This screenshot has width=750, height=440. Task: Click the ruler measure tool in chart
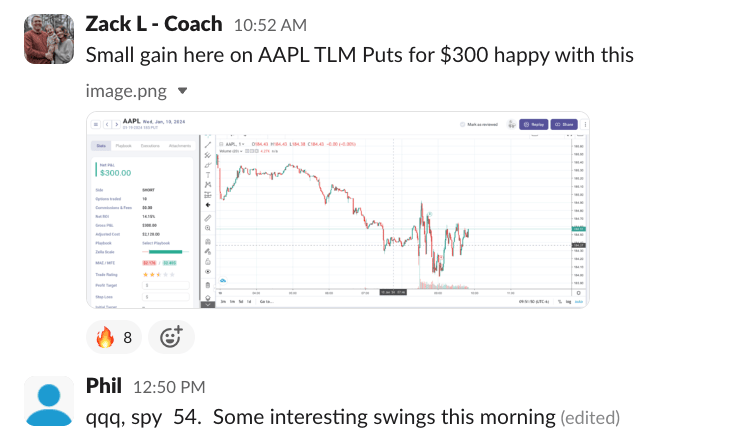207,217
